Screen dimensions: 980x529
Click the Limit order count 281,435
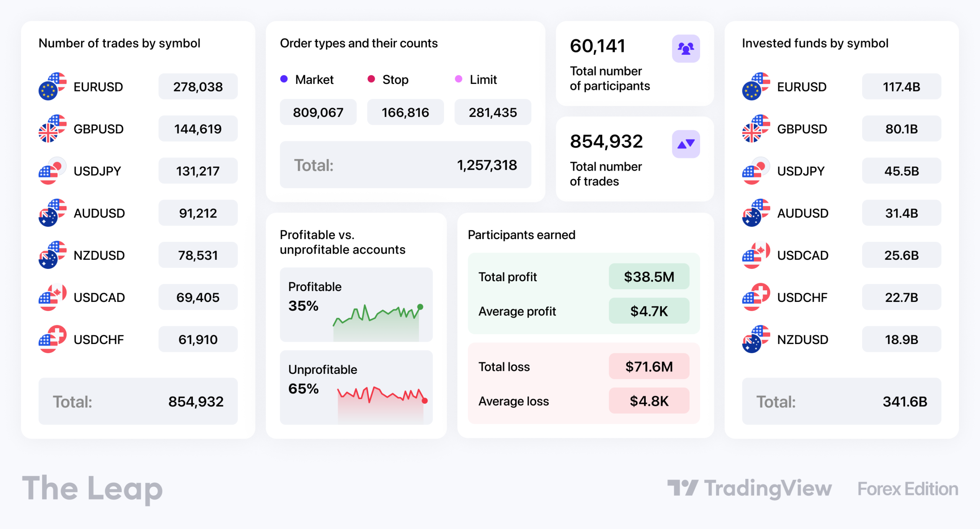[493, 112]
